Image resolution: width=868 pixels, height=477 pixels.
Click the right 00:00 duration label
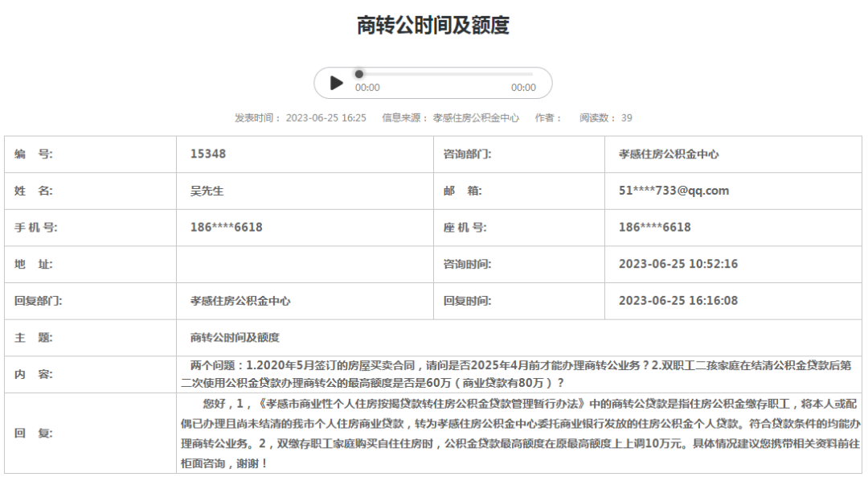524,88
